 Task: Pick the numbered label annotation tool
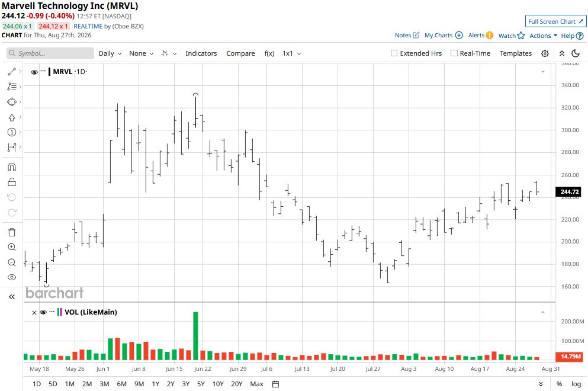point(12,132)
